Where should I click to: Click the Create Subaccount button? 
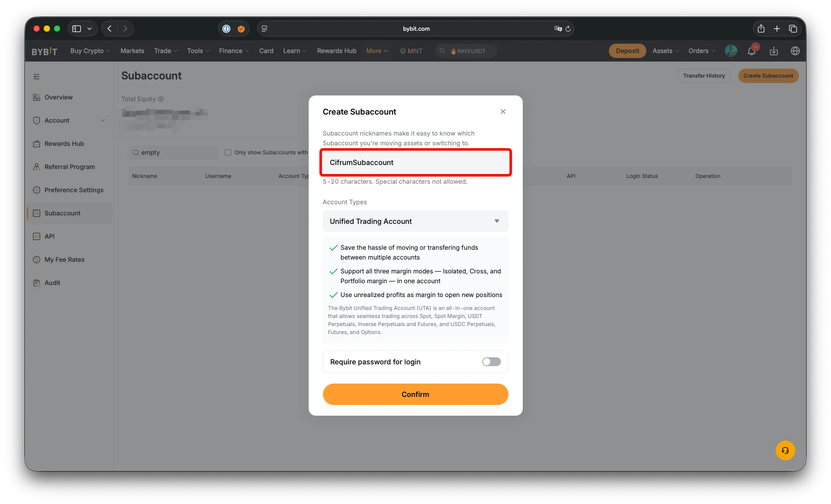tap(768, 76)
